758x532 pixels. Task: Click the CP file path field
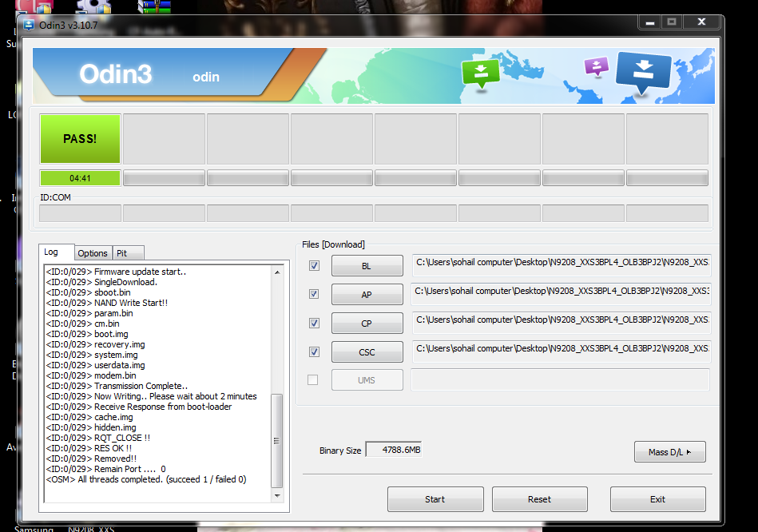(561, 323)
